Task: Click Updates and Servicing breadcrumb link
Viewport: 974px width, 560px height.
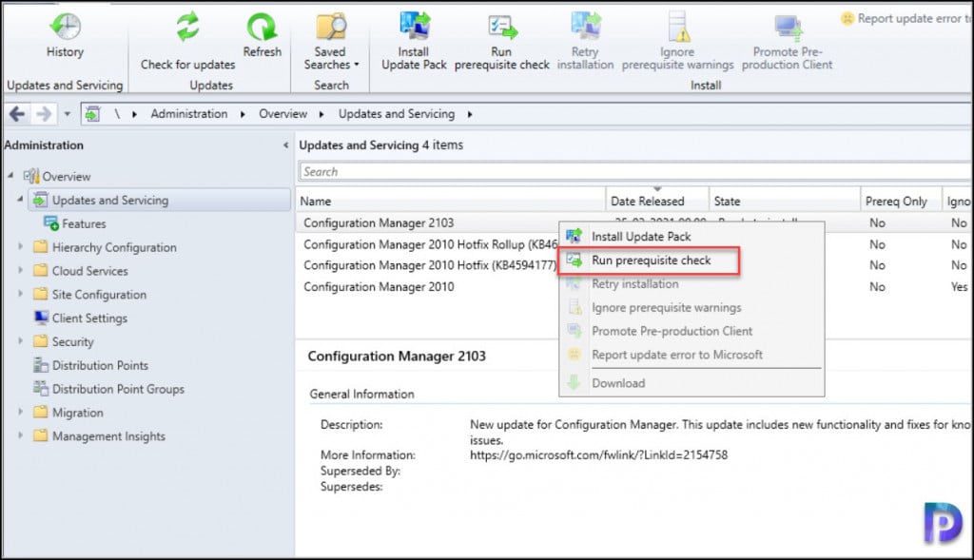Action: point(397,113)
